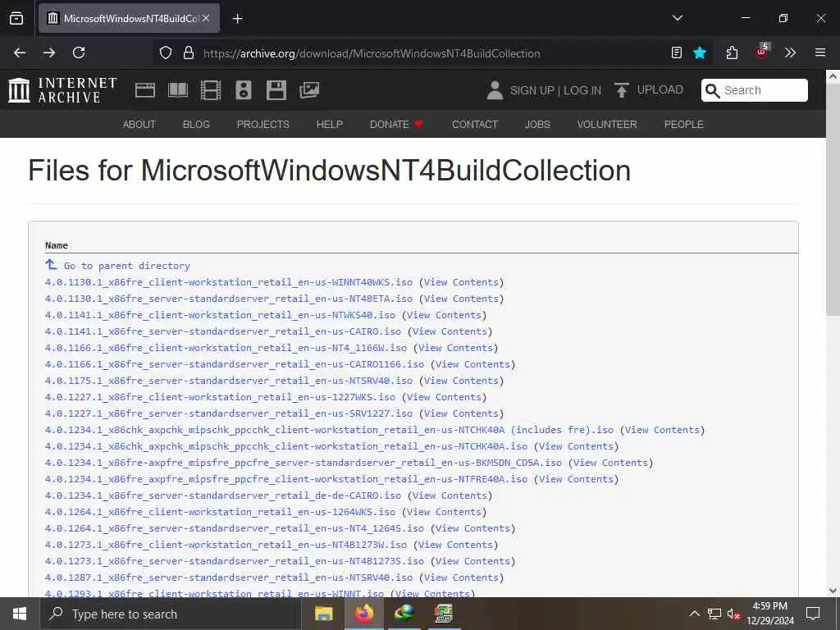Open the Images media icon
840x630 pixels.
(309, 90)
